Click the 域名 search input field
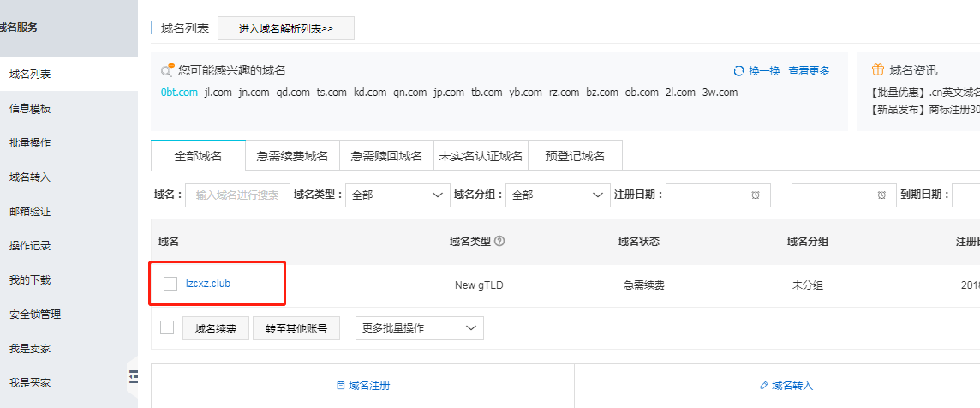 pos(236,195)
